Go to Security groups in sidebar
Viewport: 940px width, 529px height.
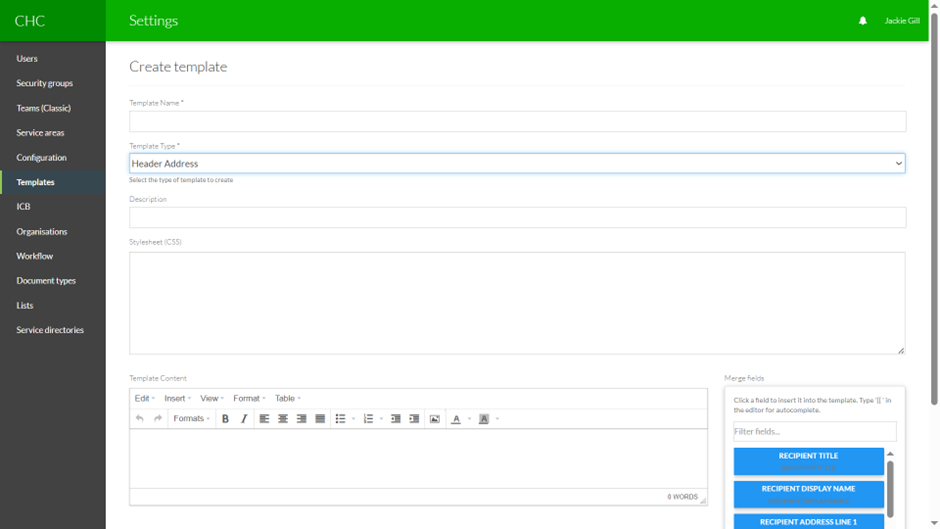(45, 83)
